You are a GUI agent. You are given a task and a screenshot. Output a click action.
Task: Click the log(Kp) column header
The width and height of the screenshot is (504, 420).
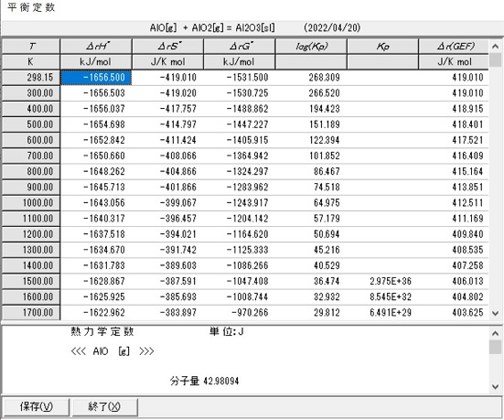tap(311, 47)
